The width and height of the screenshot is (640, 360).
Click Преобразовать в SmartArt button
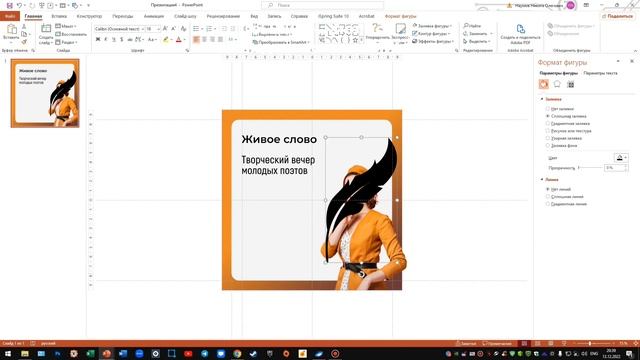[x=281, y=42]
